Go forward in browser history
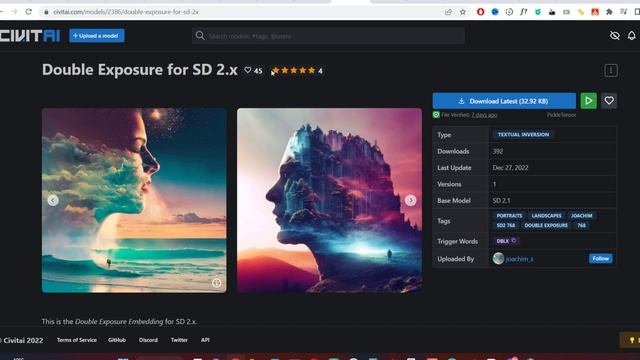The image size is (640, 360). point(14,12)
